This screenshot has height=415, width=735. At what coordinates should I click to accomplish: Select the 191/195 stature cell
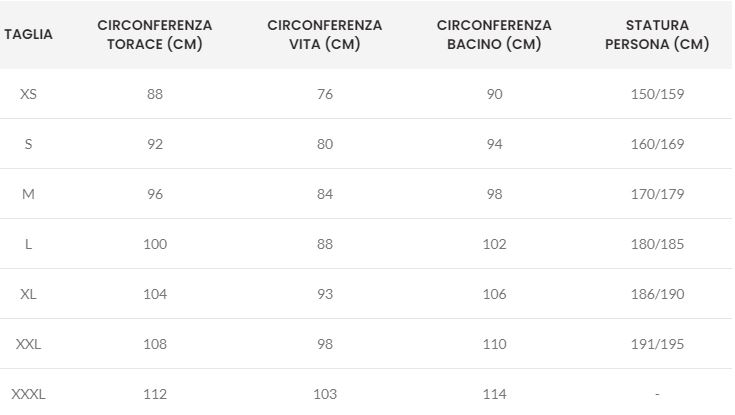click(x=657, y=344)
